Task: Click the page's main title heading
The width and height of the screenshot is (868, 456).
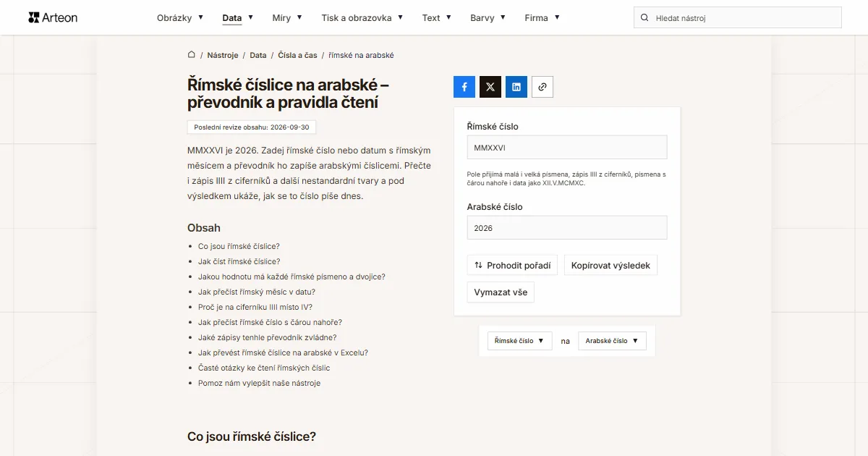Action: (288, 93)
